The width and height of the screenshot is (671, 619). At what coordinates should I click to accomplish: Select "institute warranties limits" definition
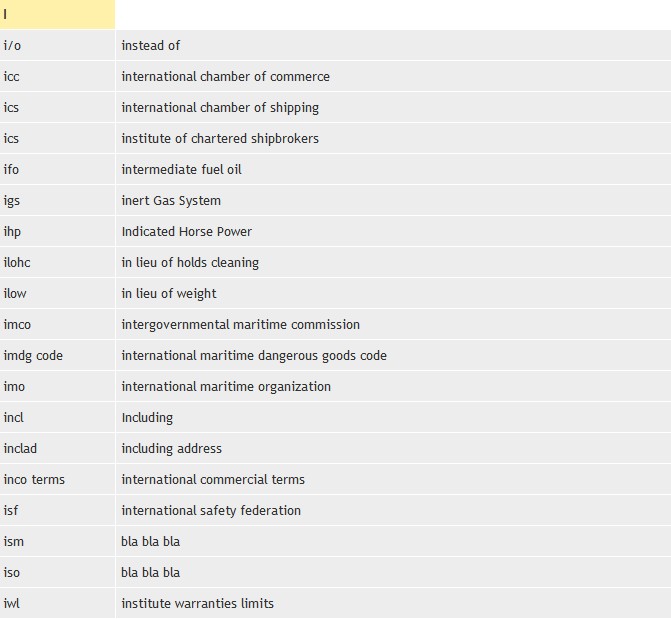[x=197, y=603]
